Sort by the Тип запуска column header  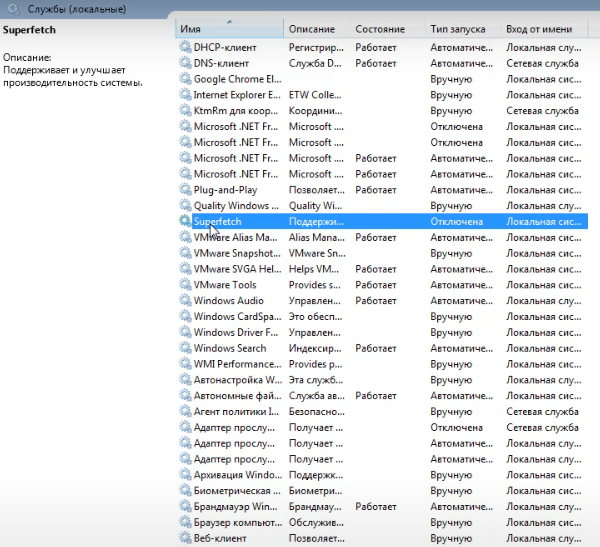point(463,29)
